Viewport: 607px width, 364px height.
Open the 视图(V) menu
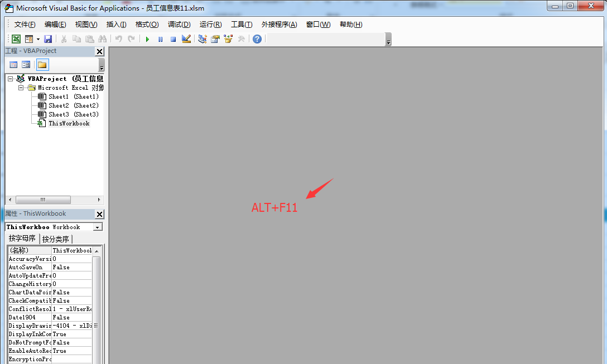(x=86, y=25)
